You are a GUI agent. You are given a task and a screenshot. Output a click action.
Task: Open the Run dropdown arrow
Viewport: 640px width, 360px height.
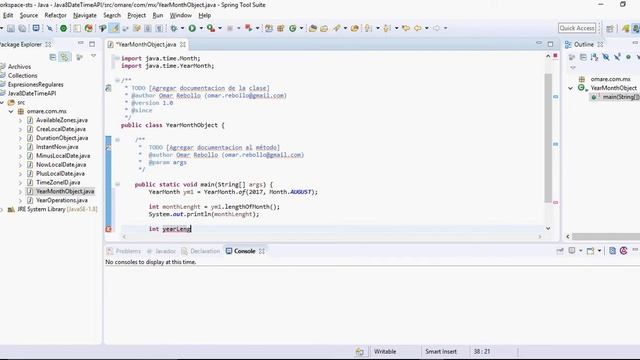click(x=201, y=28)
